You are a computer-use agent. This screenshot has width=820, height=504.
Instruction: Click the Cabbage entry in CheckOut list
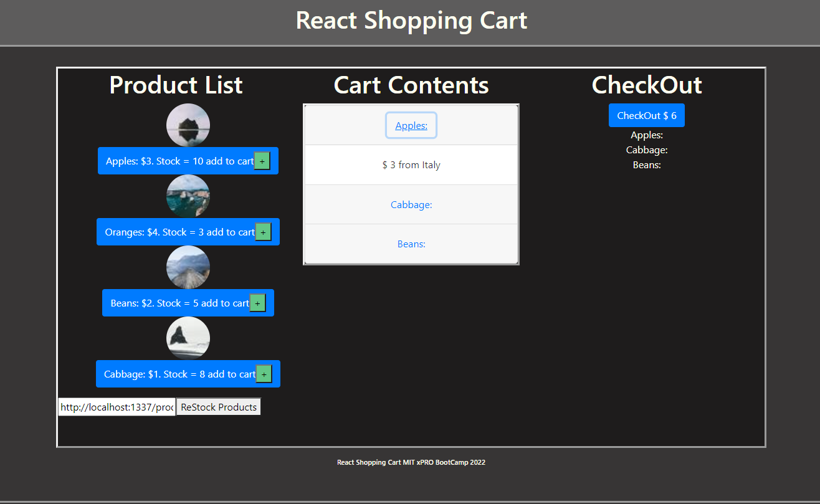point(647,150)
